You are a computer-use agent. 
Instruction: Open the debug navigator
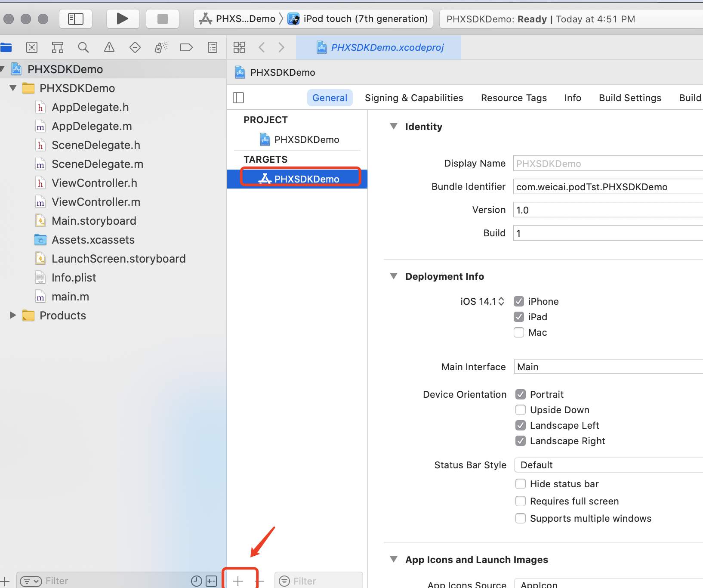(161, 47)
